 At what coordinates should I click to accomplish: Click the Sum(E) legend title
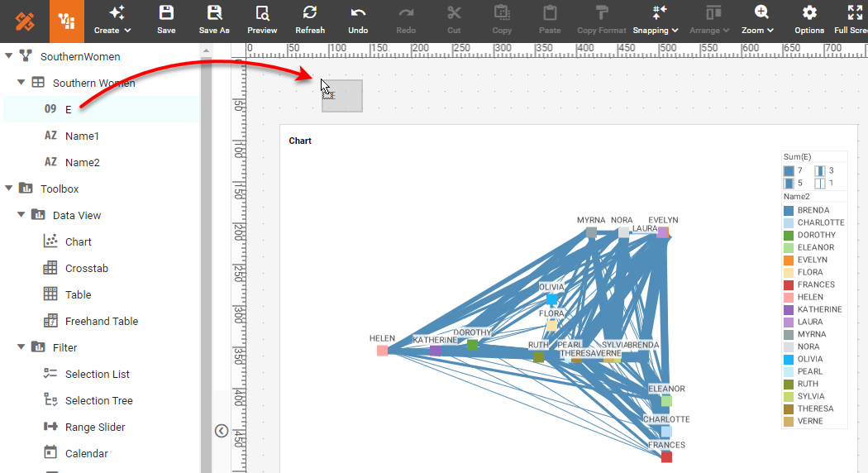[x=797, y=157]
